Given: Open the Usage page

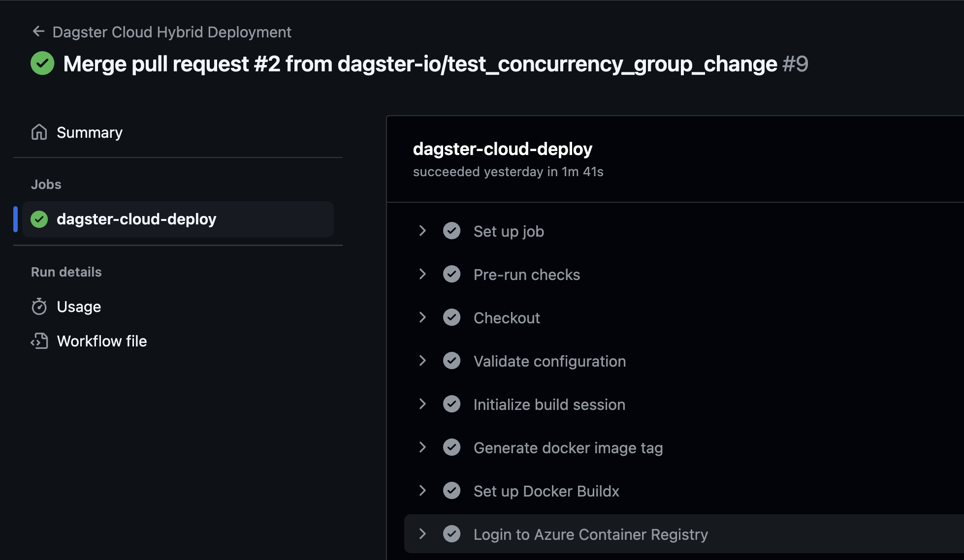Looking at the screenshot, I should coord(79,306).
